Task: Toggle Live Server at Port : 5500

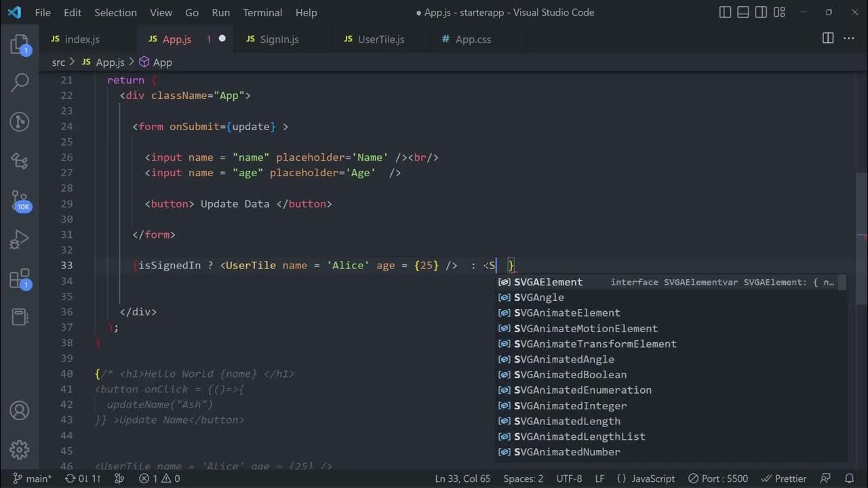Action: point(718,479)
